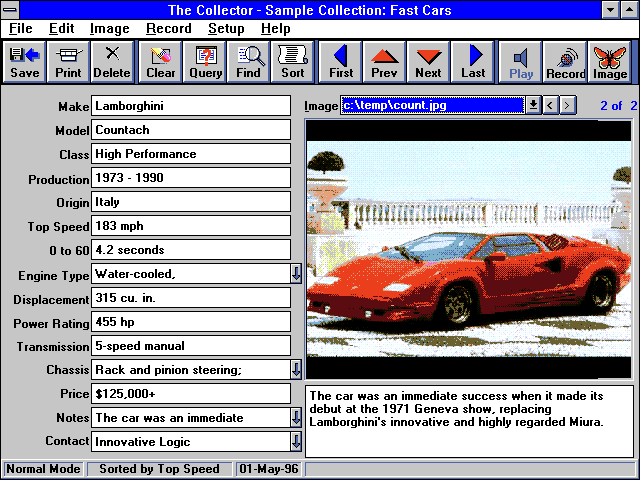Click the Record sound button
Viewport: 640px width, 480px height.
566,61
